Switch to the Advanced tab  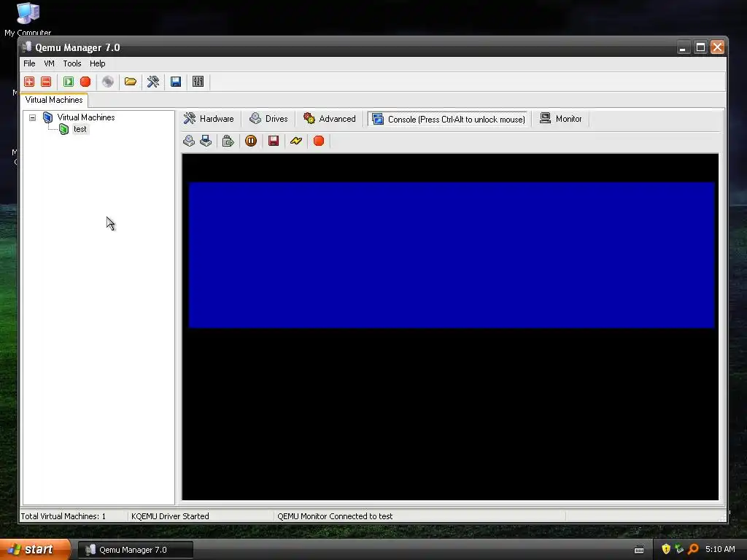[x=330, y=119]
